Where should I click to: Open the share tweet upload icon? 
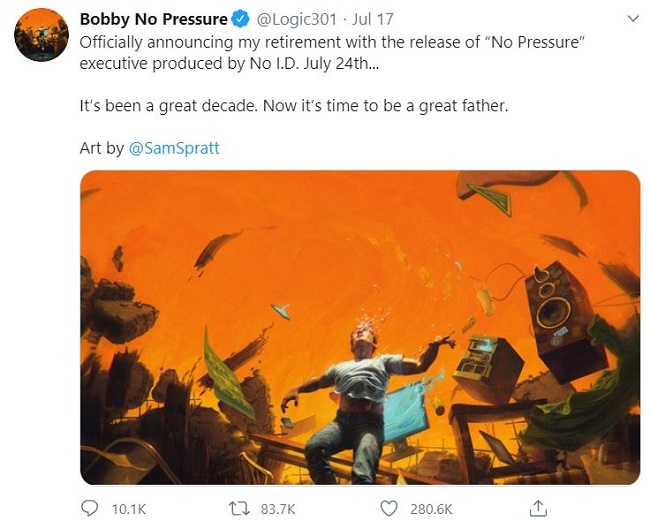click(538, 508)
